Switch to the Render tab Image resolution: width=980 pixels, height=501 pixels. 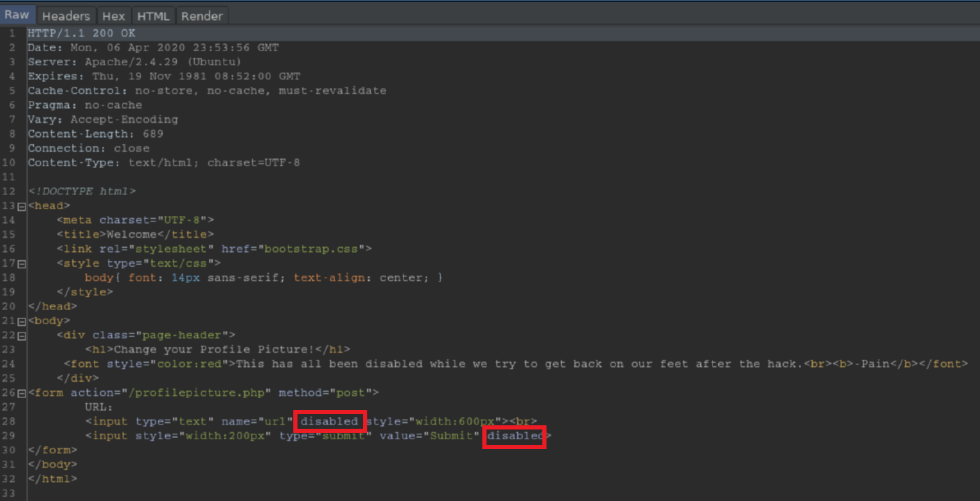tap(202, 16)
